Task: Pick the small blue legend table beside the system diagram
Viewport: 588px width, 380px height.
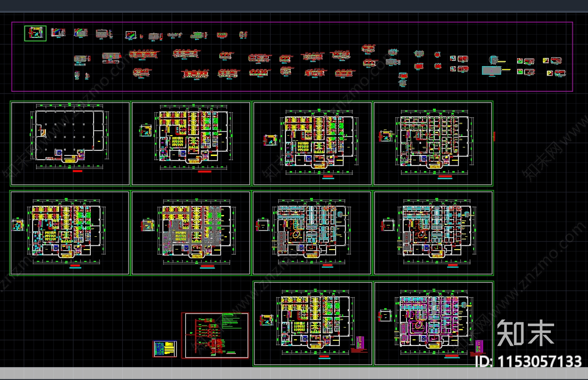Action: coord(164,349)
